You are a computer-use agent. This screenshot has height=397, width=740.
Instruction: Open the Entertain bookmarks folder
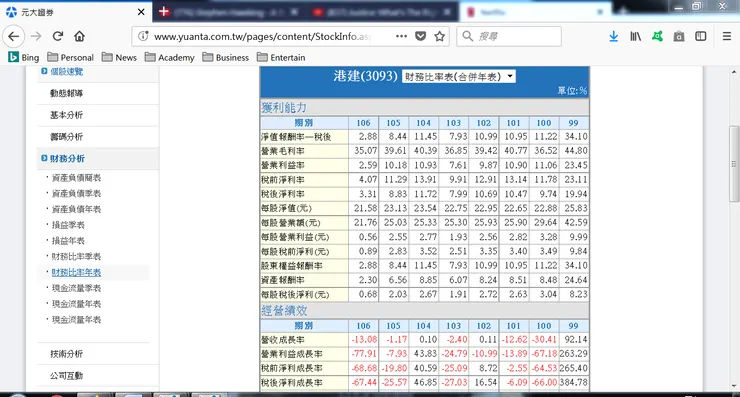click(281, 58)
